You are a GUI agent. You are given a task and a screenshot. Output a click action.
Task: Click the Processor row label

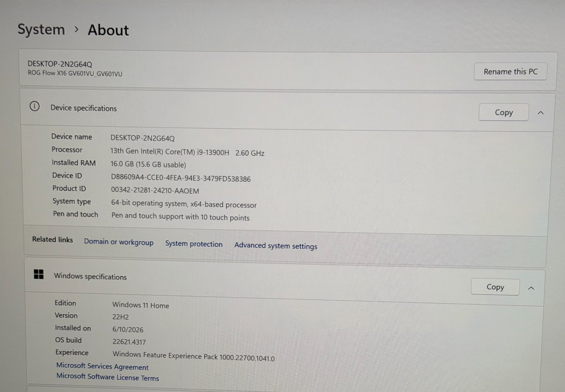click(x=67, y=149)
